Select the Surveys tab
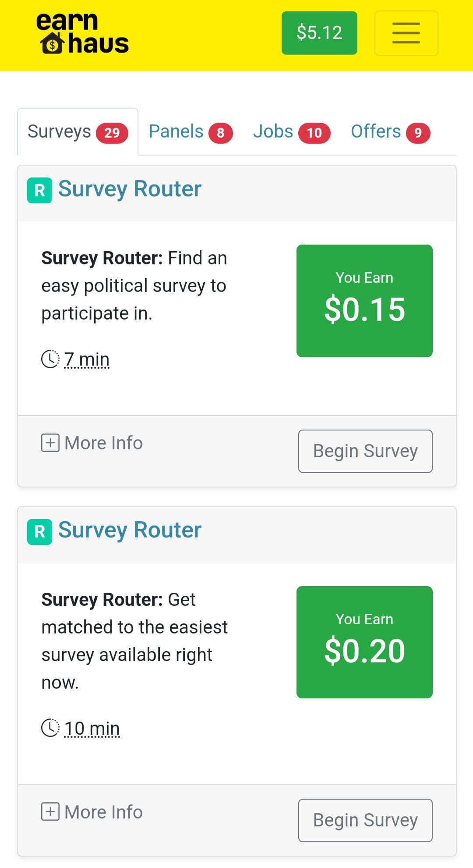The image size is (473, 868). coord(78,132)
